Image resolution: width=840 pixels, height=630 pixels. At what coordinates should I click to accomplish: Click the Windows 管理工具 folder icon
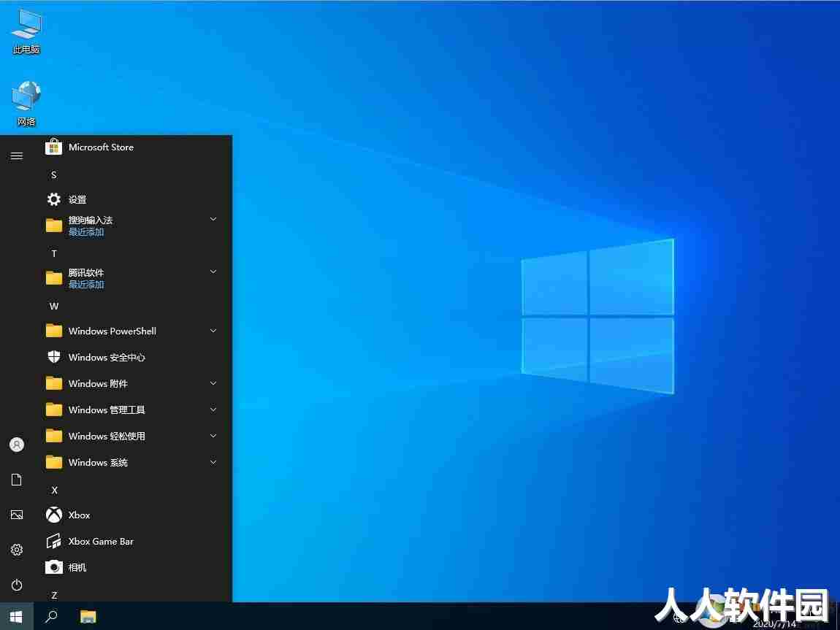point(53,410)
